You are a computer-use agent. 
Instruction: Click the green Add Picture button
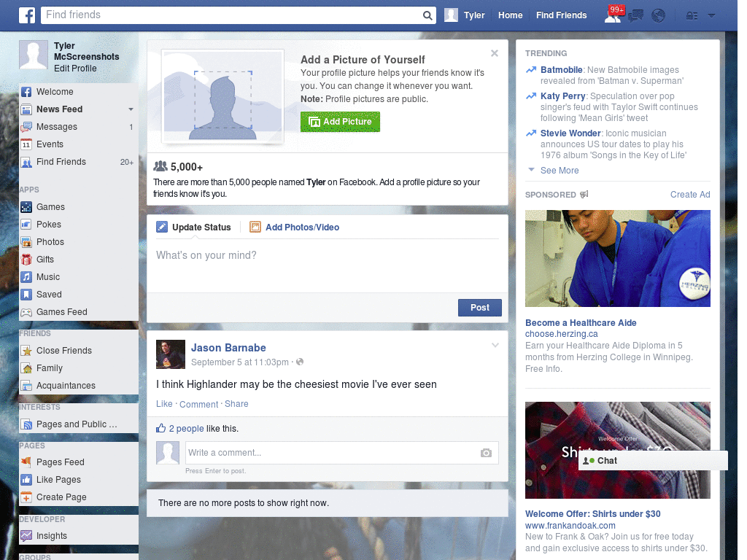(340, 122)
